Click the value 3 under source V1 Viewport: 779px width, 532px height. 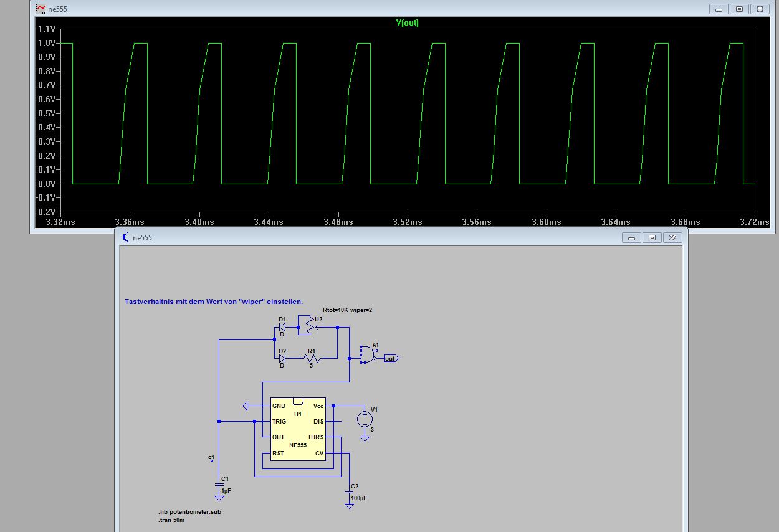click(372, 429)
